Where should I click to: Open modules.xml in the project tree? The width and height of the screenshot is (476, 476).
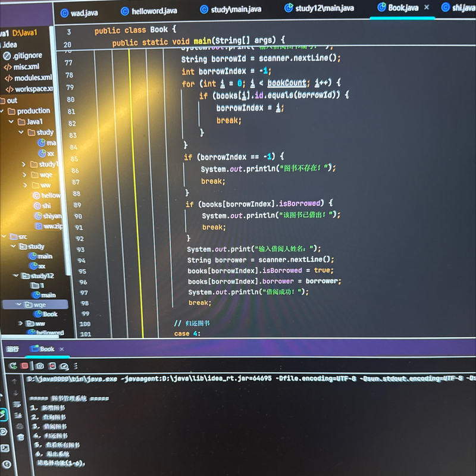coord(28,78)
